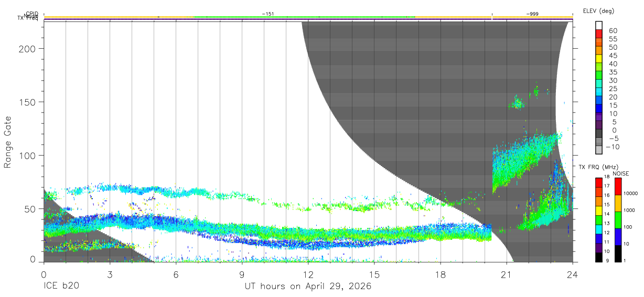Click the "9" label on the TX FRQ scale
Screen dimensions: 644x297
pos(607,260)
